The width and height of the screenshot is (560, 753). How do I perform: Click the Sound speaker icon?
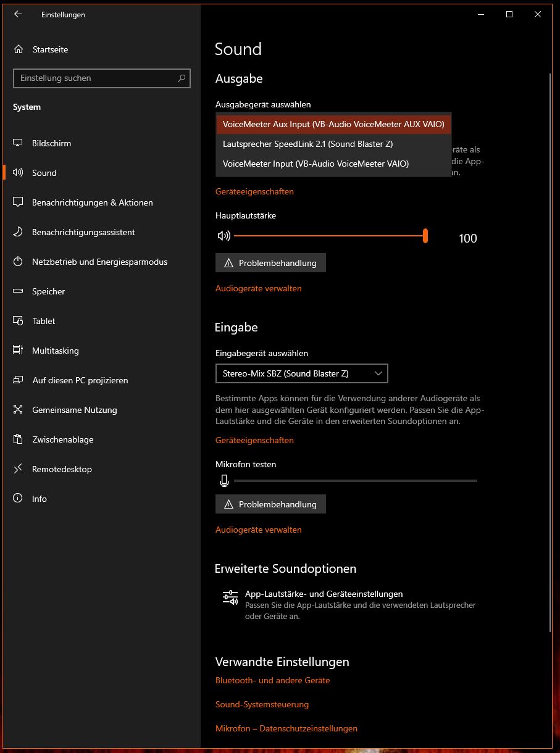coord(18,172)
